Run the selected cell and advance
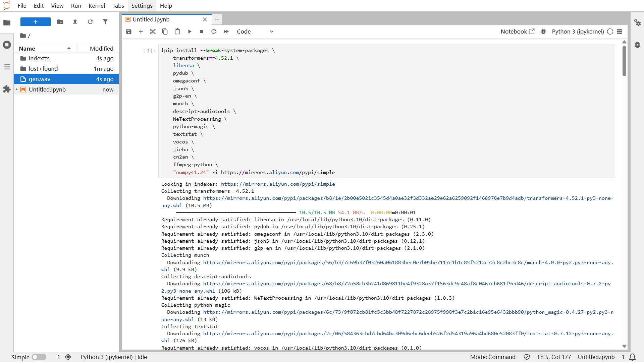This screenshot has width=644, height=362. click(x=190, y=32)
